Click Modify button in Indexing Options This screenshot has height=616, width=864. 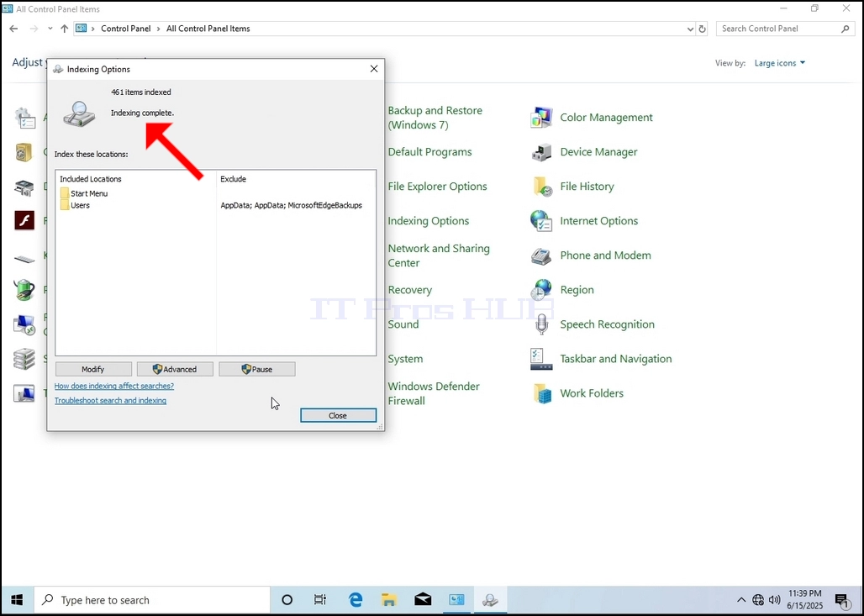93,369
